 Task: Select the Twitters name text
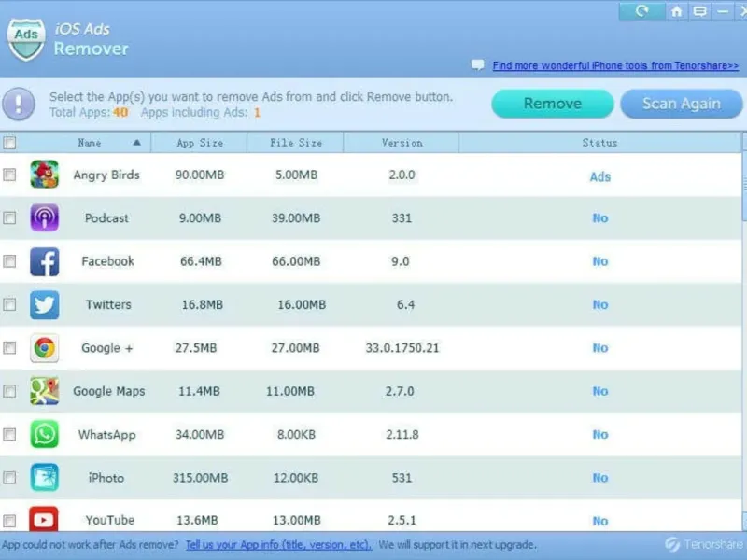[x=108, y=305]
